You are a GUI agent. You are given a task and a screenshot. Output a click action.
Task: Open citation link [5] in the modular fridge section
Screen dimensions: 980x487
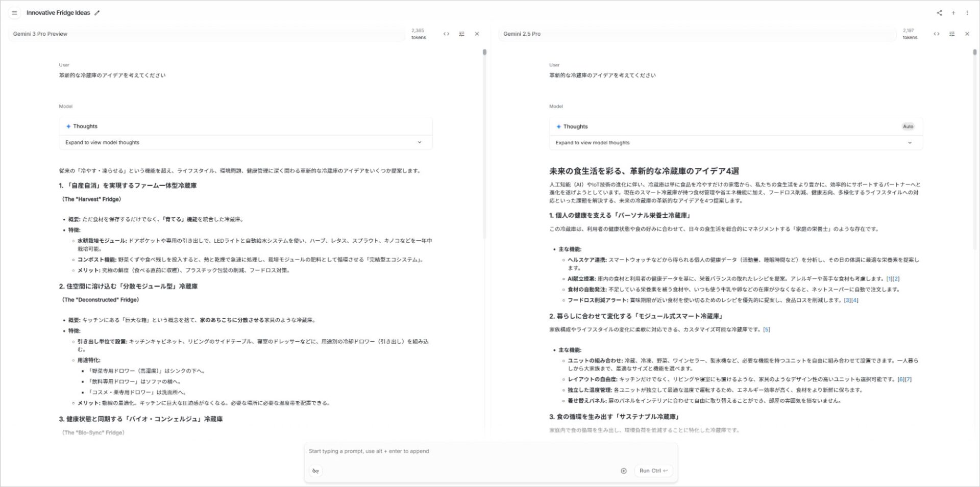coord(766,329)
